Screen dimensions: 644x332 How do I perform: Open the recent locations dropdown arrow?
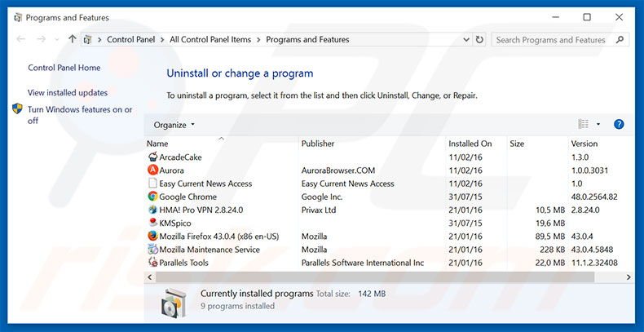pos(57,40)
